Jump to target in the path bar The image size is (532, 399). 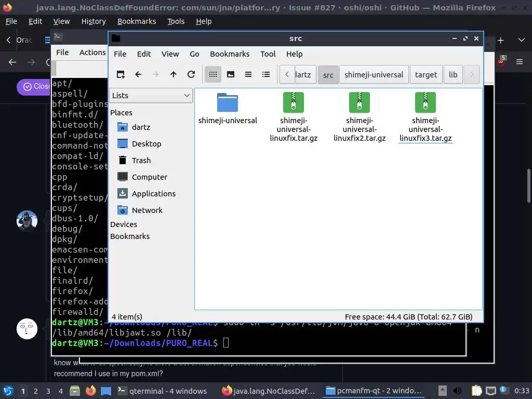click(426, 75)
